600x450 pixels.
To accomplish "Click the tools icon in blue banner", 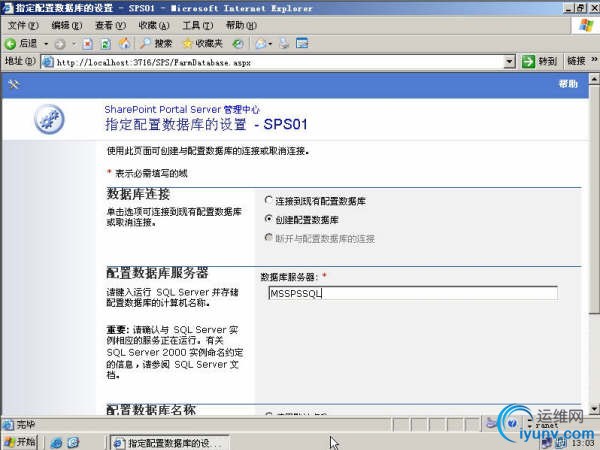I will (13, 84).
